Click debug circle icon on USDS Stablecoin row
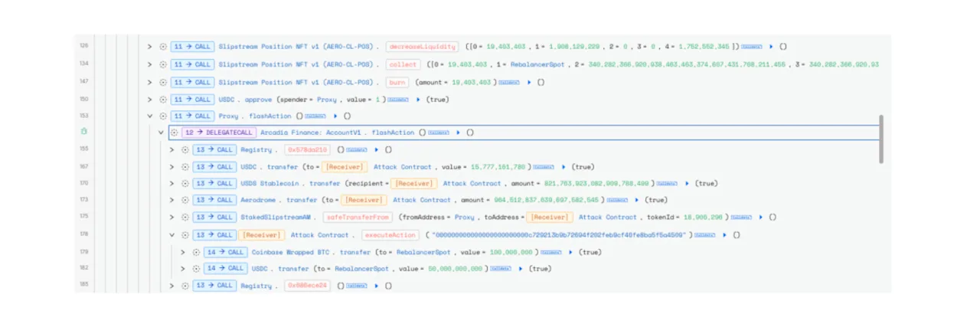 [185, 183]
